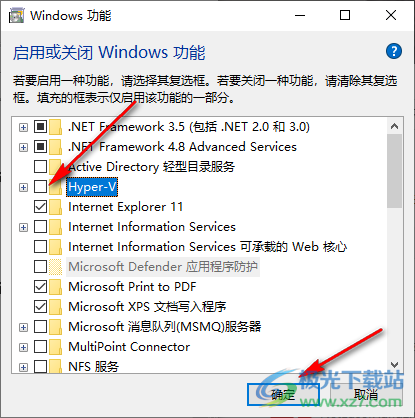Expand .NET Framework 4.8 Advanced Services
The height and width of the screenshot is (418, 415).
(x=23, y=147)
